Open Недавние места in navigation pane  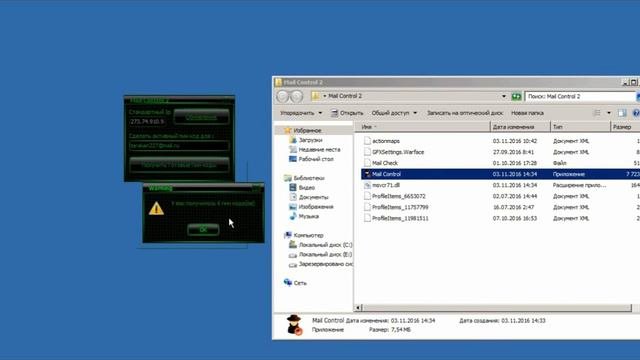point(319,149)
